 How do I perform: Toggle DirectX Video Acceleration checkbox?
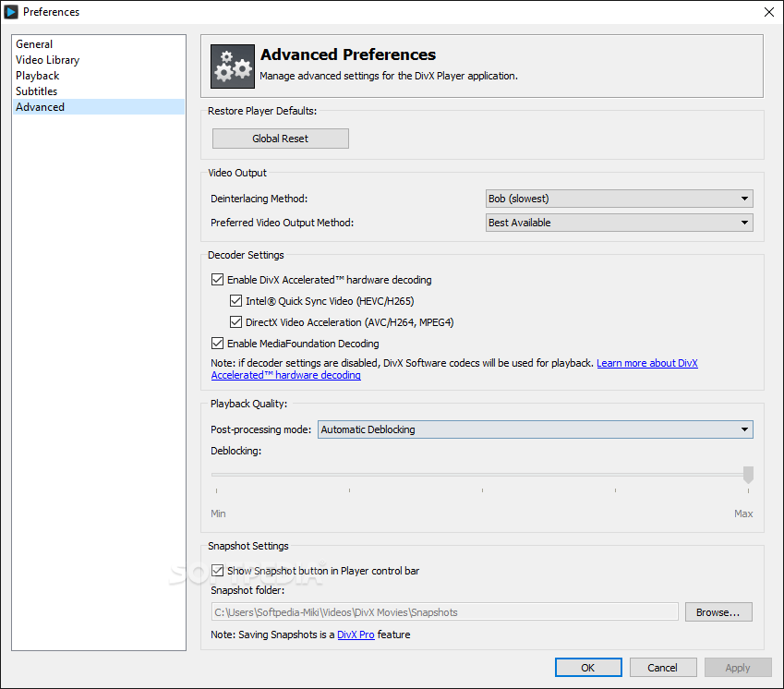click(x=235, y=322)
